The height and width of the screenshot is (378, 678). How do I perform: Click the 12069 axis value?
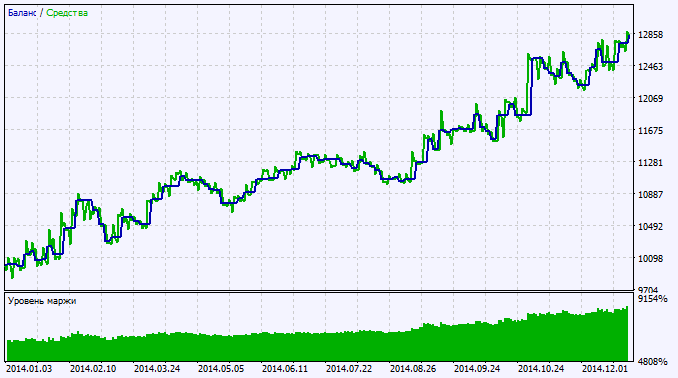pyautogui.click(x=650, y=99)
